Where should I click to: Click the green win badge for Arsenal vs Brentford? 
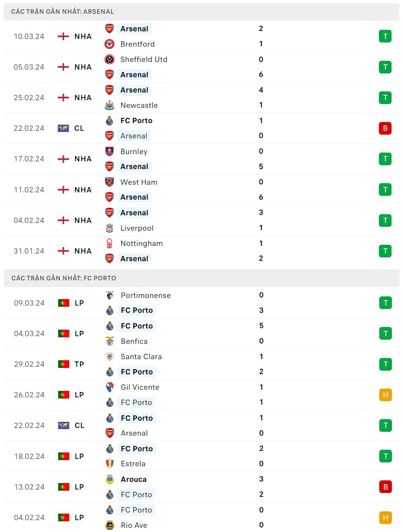[x=385, y=36]
